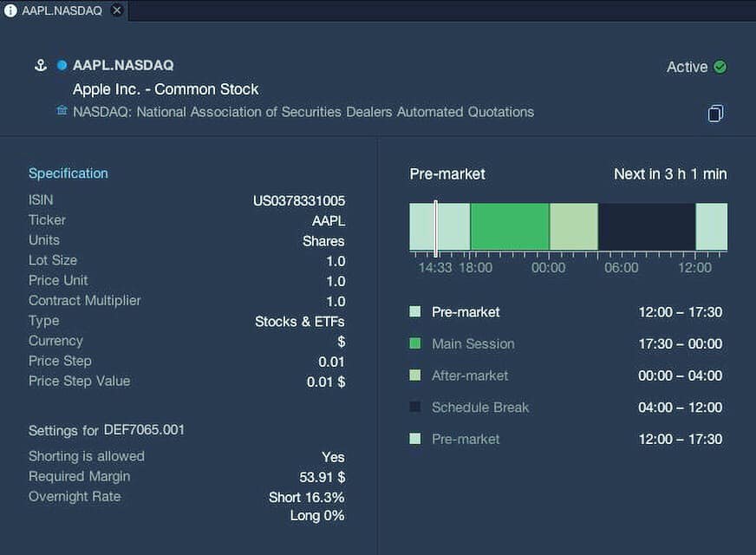Click Required Margin value 53.91 $
The height and width of the screenshot is (555, 756).
coord(322,477)
